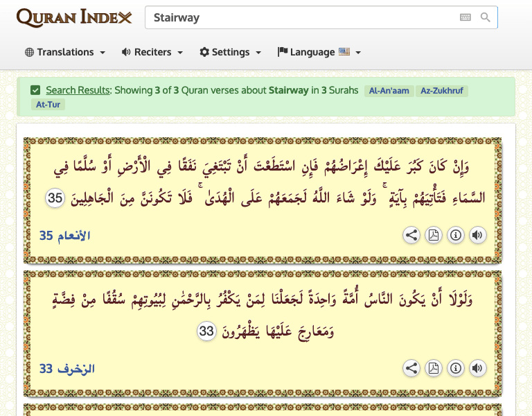Toggle the green Search Results checkbox
Screen dimensions: 532x416
click(x=35, y=90)
